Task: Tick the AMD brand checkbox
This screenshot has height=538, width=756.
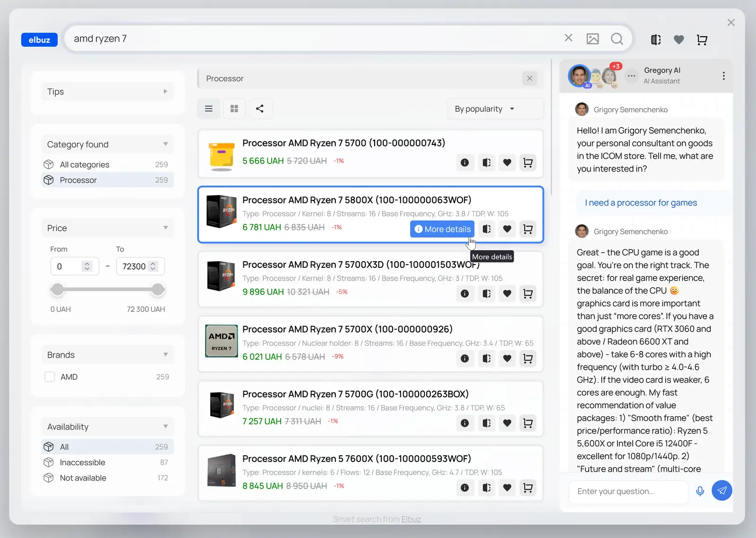Action: (50, 377)
